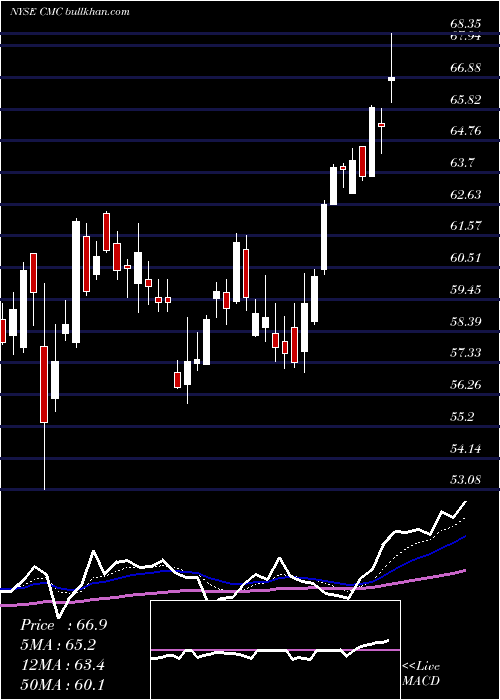
Task: Click the '50MA : 60.1' readout
Action: pyautogui.click(x=62, y=684)
